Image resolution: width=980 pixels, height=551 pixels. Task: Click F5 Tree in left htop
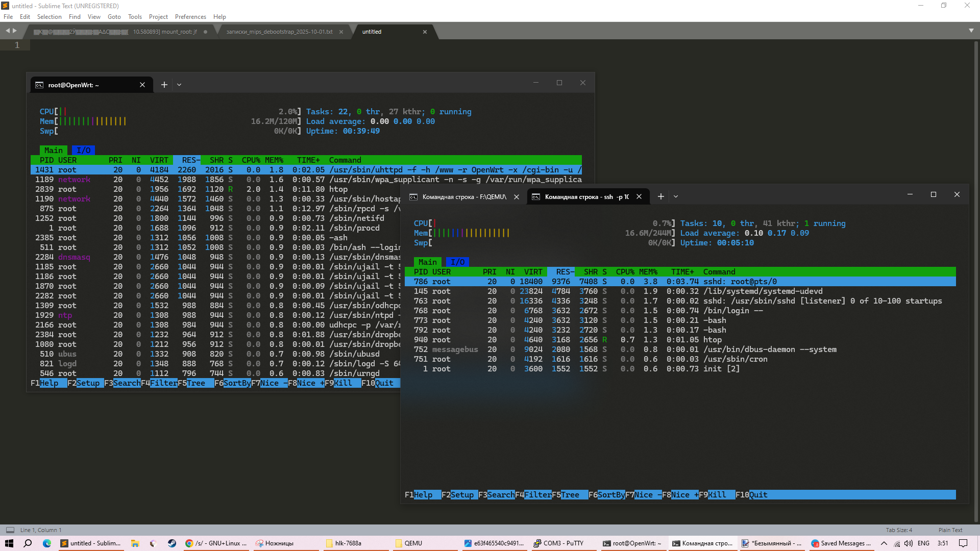(x=195, y=383)
